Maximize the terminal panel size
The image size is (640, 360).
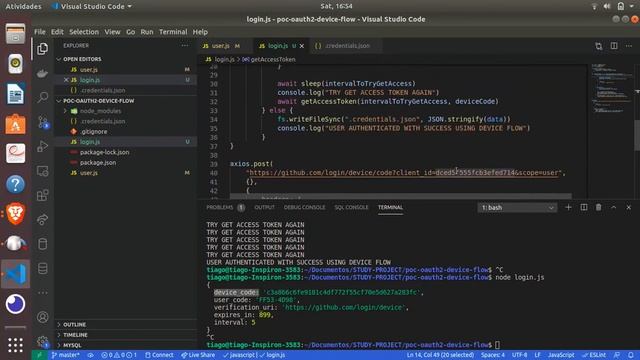pyautogui.click(x=613, y=207)
